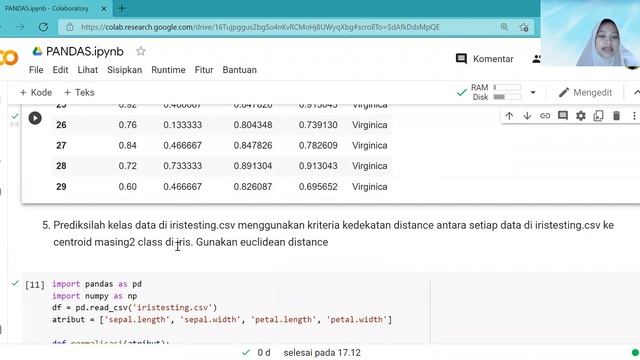Delete cell trash icon

pos(616,116)
